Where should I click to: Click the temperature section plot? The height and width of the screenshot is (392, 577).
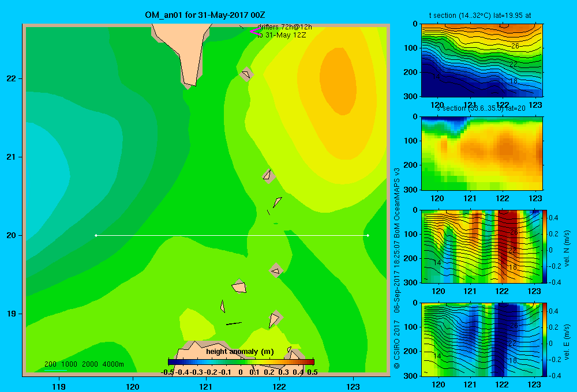click(x=482, y=61)
